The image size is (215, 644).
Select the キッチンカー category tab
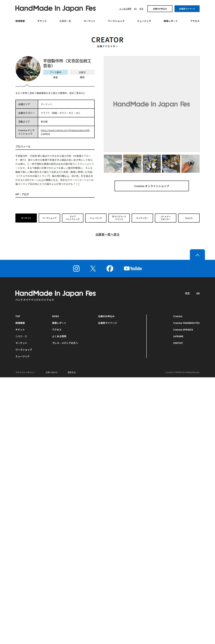(x=142, y=218)
